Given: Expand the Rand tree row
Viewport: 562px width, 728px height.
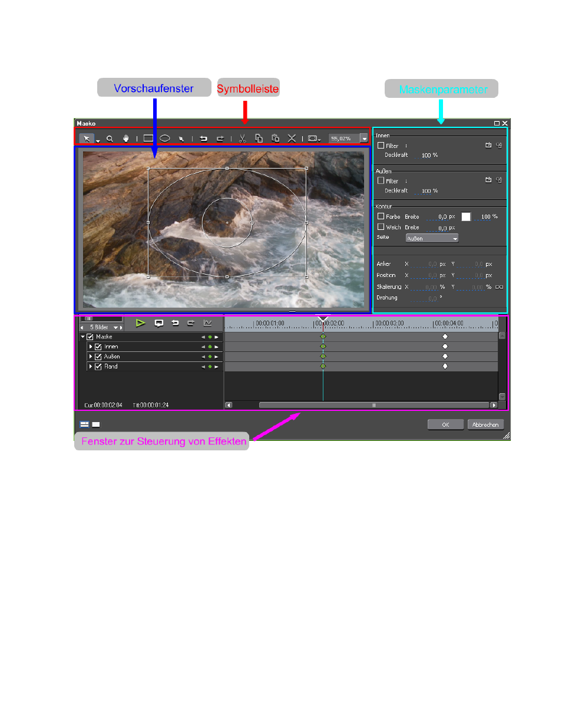Looking at the screenshot, I should [x=90, y=366].
